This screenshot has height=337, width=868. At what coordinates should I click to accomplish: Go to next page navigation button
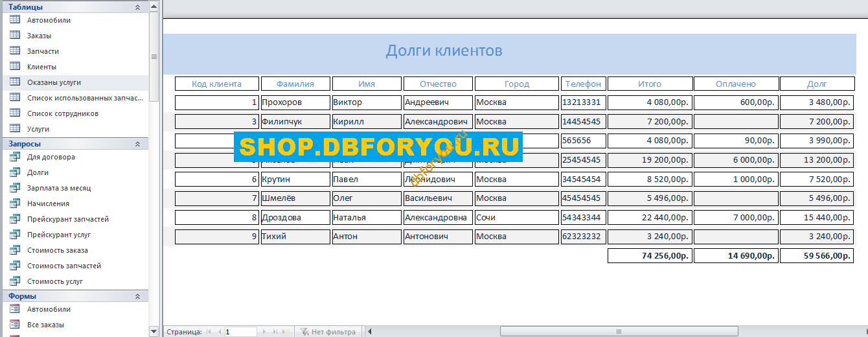264,332
